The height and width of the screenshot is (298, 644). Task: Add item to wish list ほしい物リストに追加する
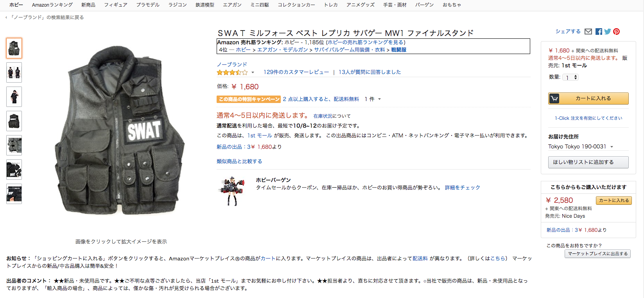tap(588, 162)
